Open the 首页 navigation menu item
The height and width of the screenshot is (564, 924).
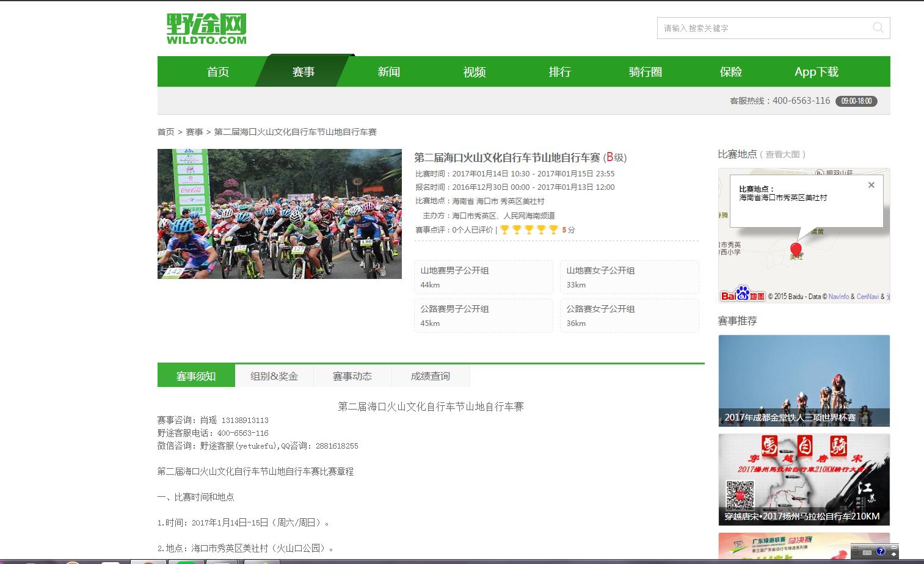point(218,71)
